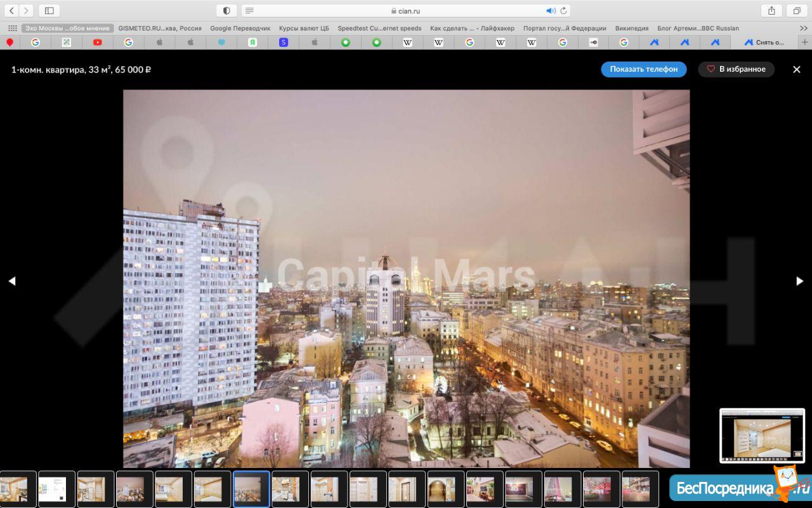
Task: Close the photo gallery viewer
Action: click(797, 69)
